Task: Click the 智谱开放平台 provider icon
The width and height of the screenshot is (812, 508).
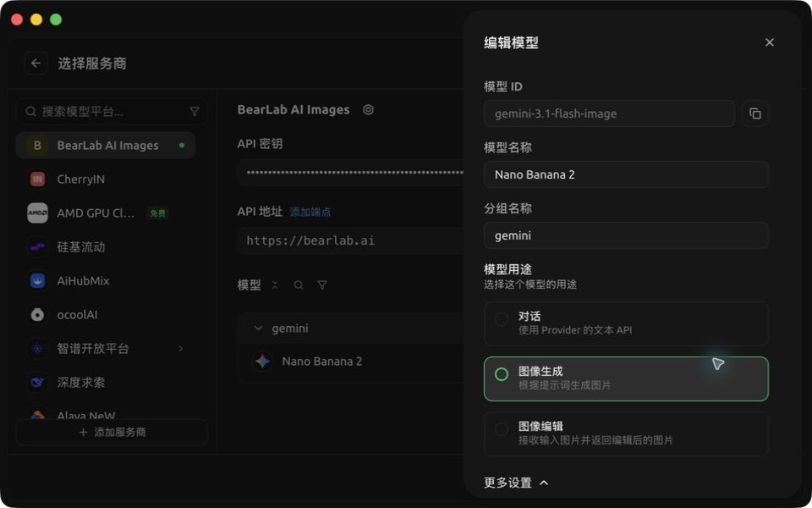Action: (37, 348)
